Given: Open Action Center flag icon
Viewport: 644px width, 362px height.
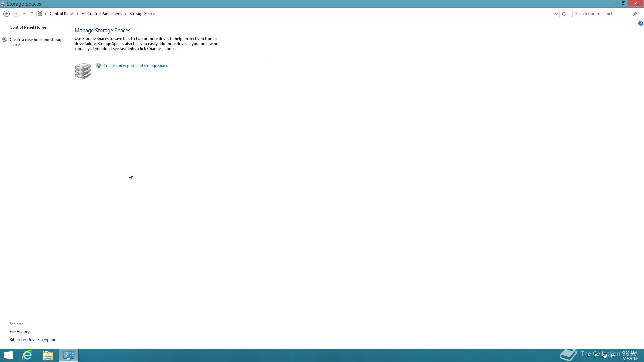Looking at the screenshot, I should pyautogui.click(x=596, y=355).
